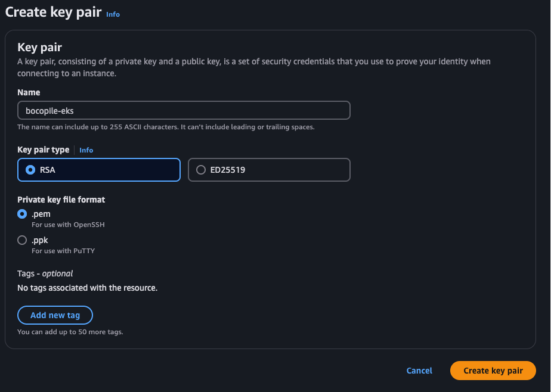551x392 pixels.
Task: Click the 'For use with PuTTY' description
Action: [x=63, y=251]
